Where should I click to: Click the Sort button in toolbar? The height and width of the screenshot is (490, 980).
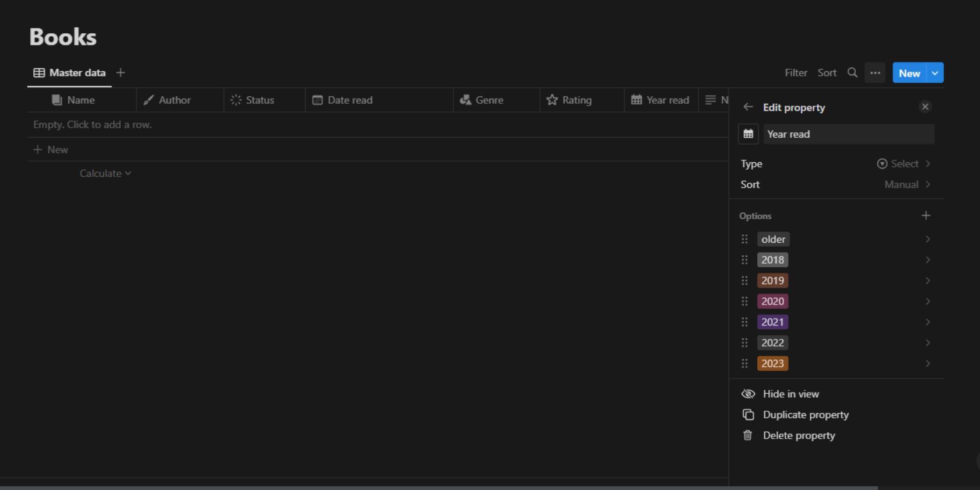[827, 73]
